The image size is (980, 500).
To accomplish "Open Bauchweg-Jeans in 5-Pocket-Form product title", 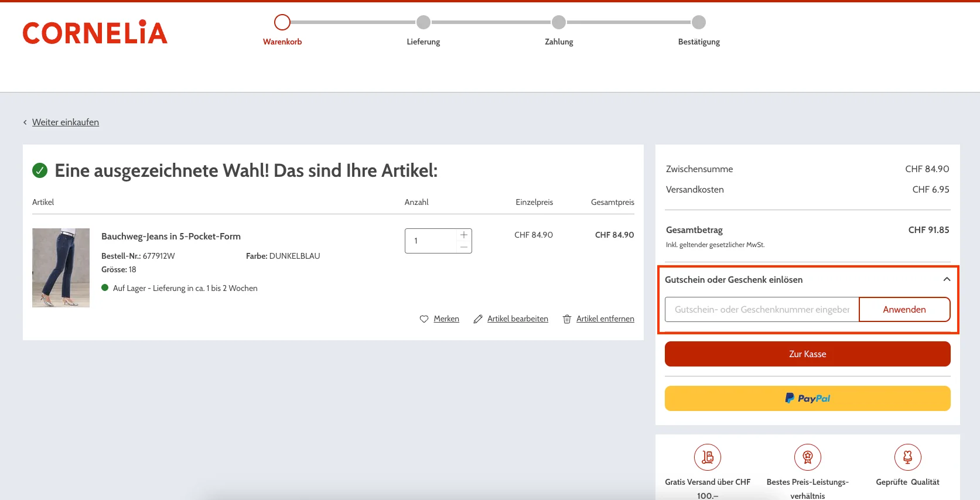I will pyautogui.click(x=171, y=236).
